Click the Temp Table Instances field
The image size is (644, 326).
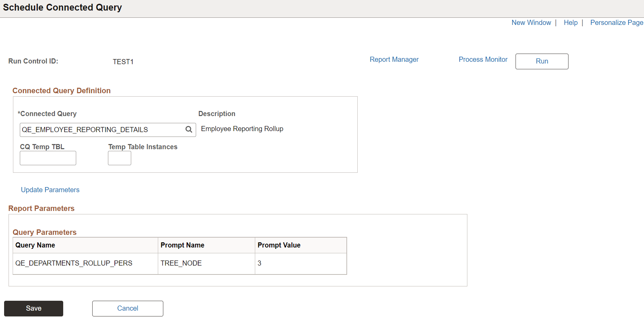[x=119, y=158]
